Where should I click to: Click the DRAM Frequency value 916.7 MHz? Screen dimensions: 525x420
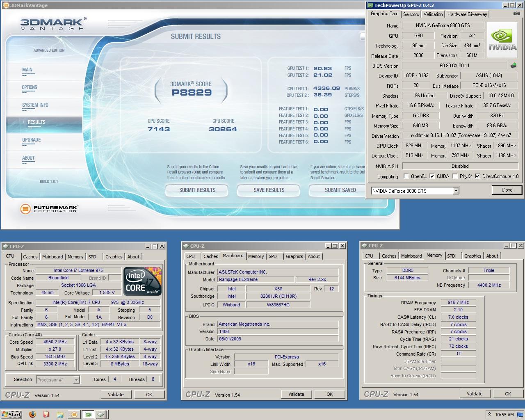point(458,302)
